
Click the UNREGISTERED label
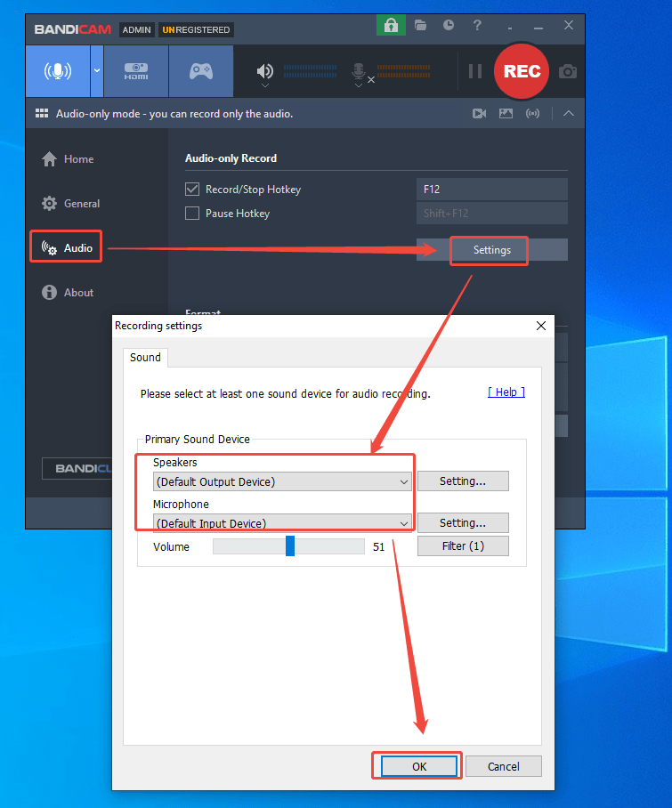click(x=196, y=30)
